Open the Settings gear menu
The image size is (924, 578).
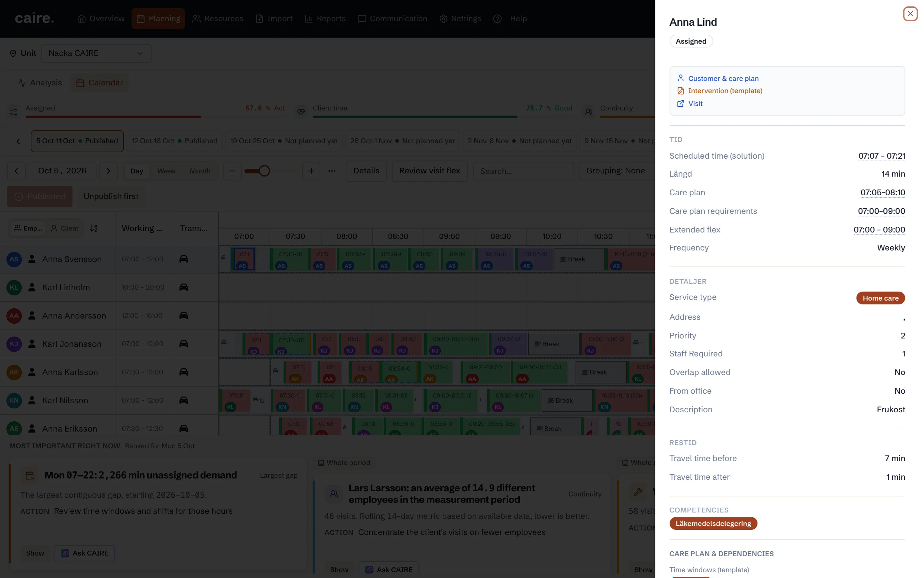pos(460,18)
